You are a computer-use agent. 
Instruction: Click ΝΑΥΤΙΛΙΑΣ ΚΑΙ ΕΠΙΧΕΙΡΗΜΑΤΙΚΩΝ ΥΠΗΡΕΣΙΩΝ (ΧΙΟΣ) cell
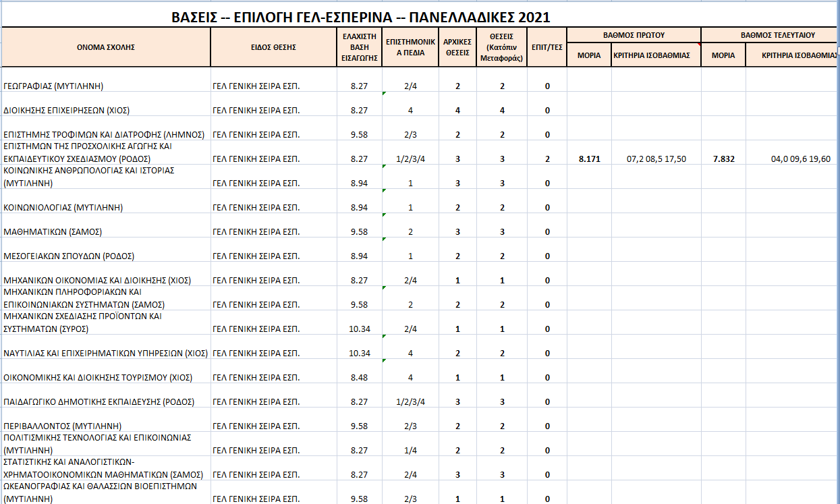[106, 347]
